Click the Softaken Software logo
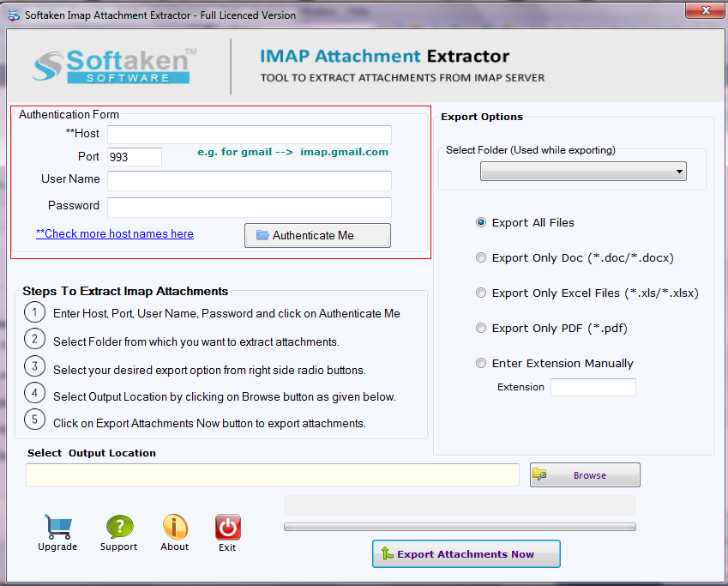This screenshot has width=728, height=586. pos(115,66)
